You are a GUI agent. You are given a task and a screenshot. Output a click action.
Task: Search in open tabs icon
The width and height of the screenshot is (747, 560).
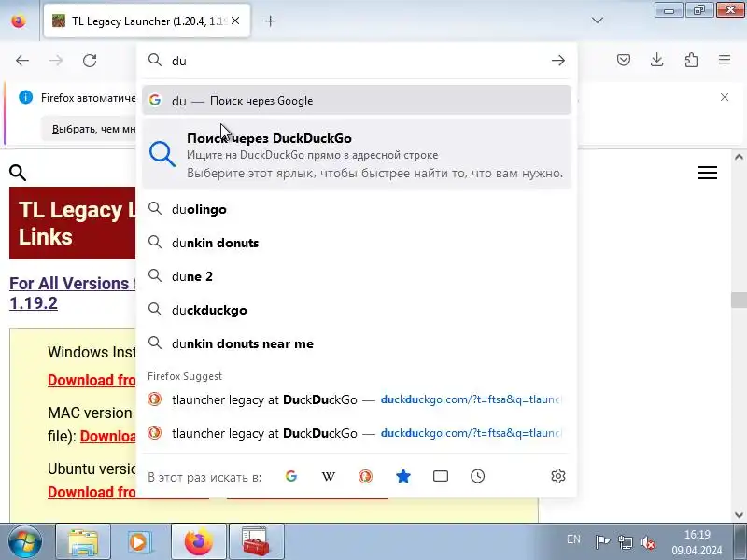(x=440, y=476)
